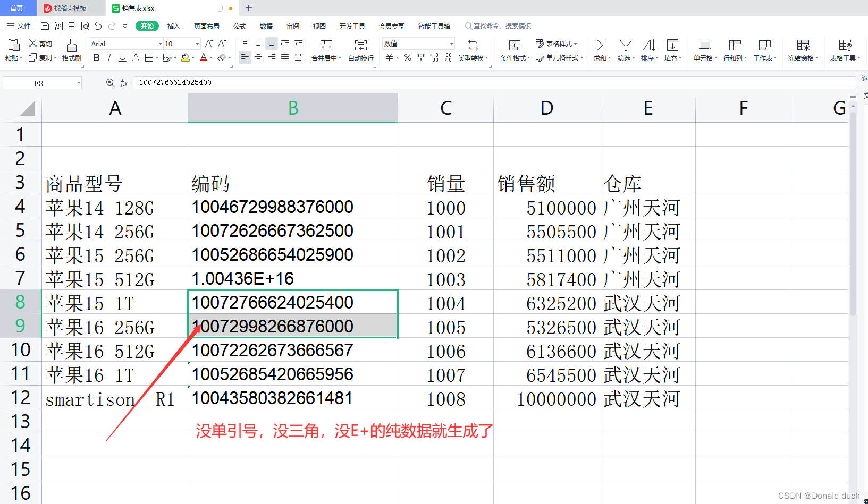Expand the borders dropdown arrow
The height and width of the screenshot is (504, 868).
(x=157, y=58)
